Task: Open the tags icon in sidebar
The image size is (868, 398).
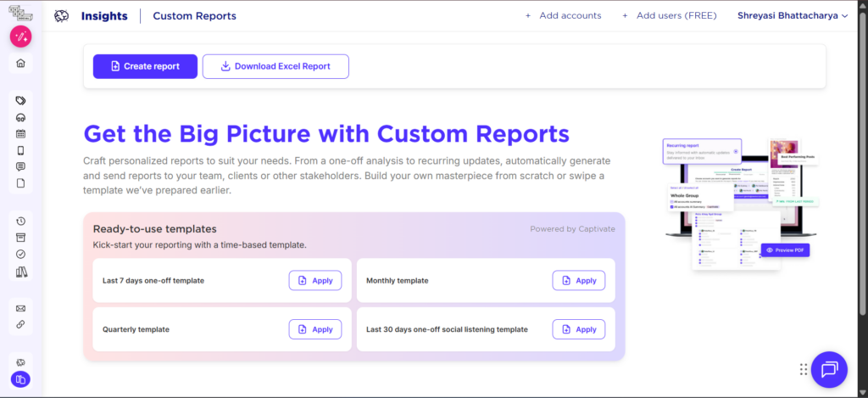Action: 20,100
